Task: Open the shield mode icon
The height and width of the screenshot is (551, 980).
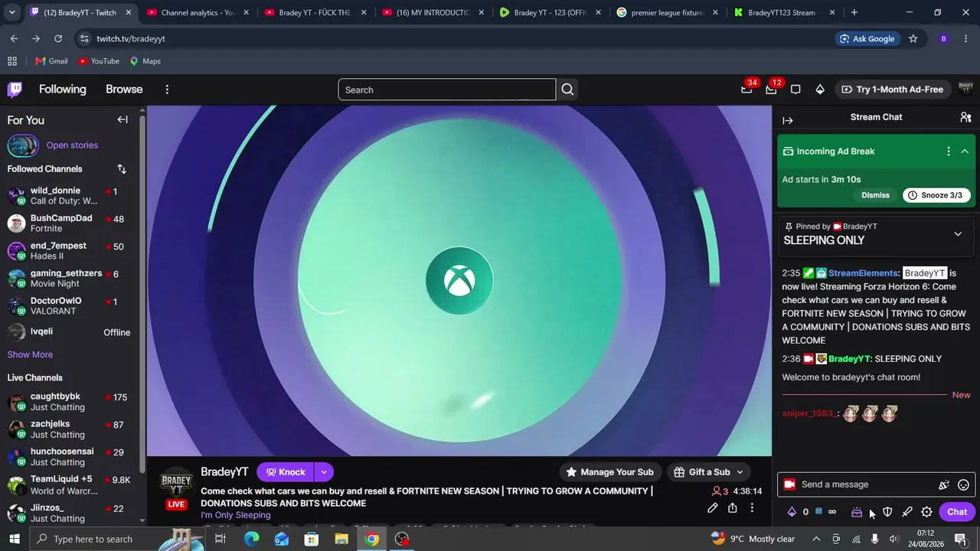Action: [887, 512]
